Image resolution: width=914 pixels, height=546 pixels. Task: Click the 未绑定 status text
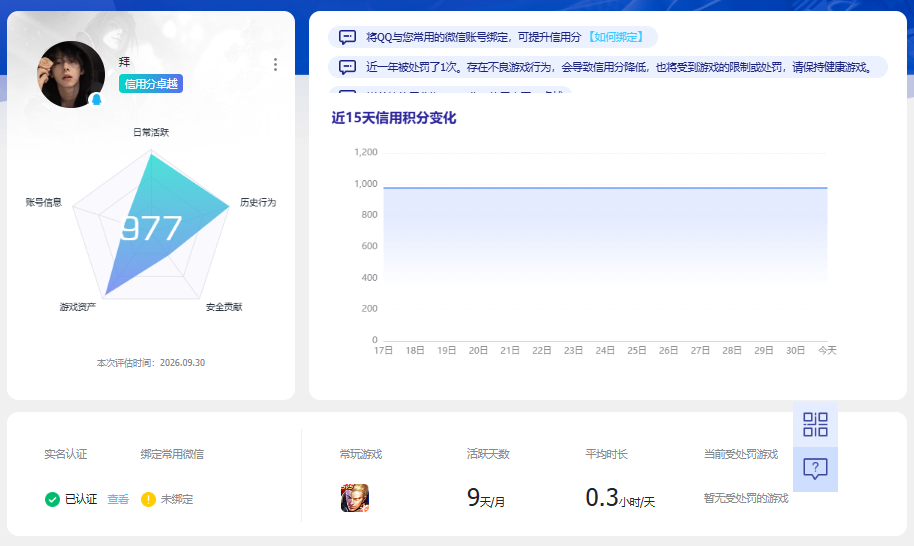click(x=177, y=499)
